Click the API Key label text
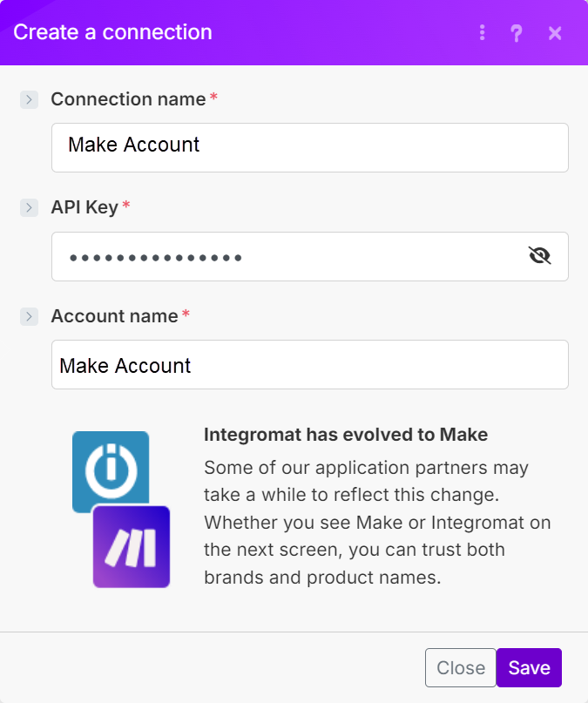 click(84, 207)
